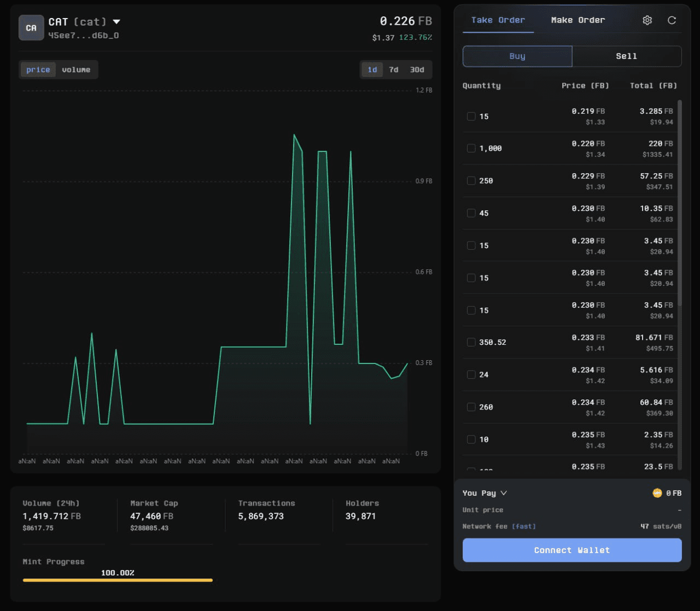Screen dimensions: 700x611
Task: Click the Quantity column header
Action: point(482,86)
